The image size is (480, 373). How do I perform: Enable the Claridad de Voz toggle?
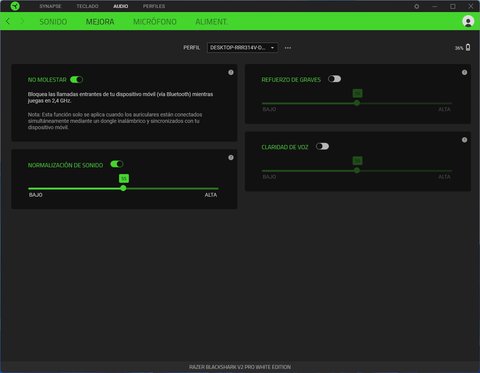[322, 146]
